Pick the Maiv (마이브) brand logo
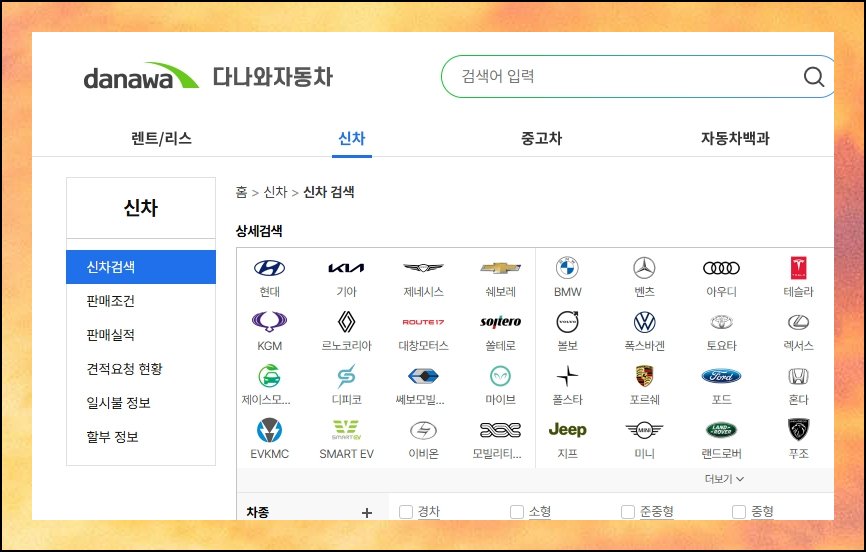Image resolution: width=866 pixels, height=552 pixels. [x=500, y=376]
